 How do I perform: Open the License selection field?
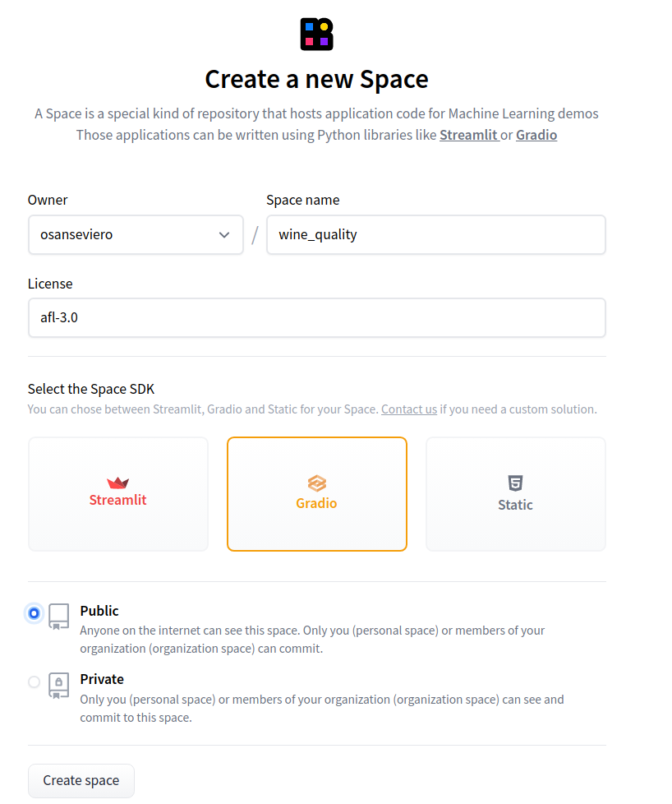click(316, 317)
